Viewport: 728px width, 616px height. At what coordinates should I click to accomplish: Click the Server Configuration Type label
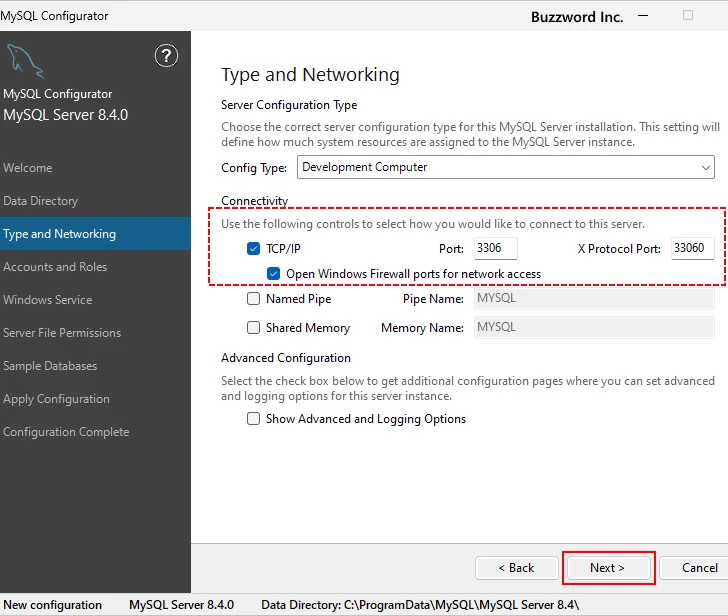pos(289,105)
